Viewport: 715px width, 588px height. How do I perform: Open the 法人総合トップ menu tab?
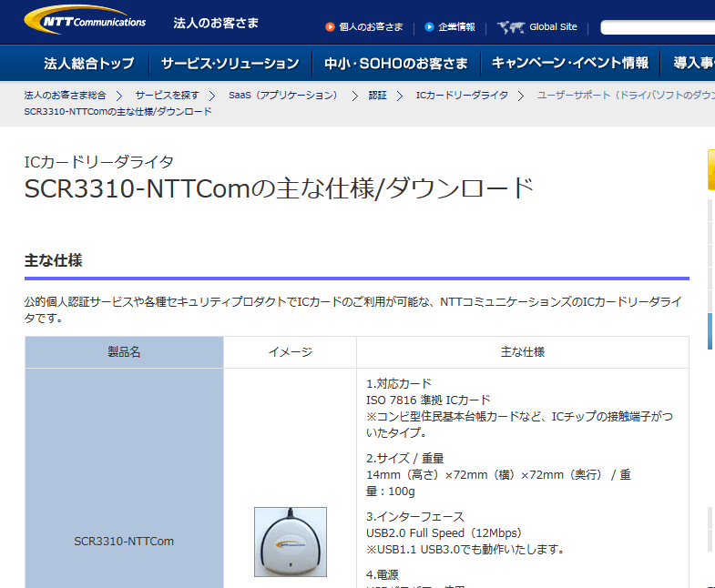89,63
